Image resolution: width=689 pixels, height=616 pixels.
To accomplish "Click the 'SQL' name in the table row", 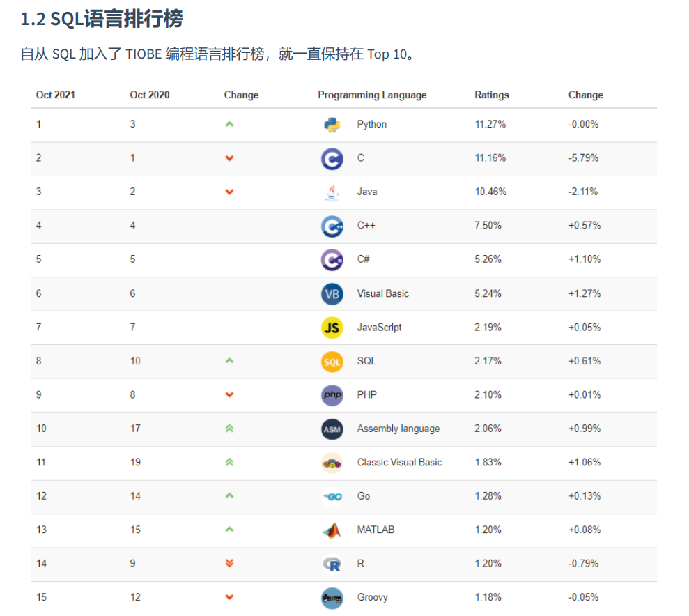I will pos(366,361).
